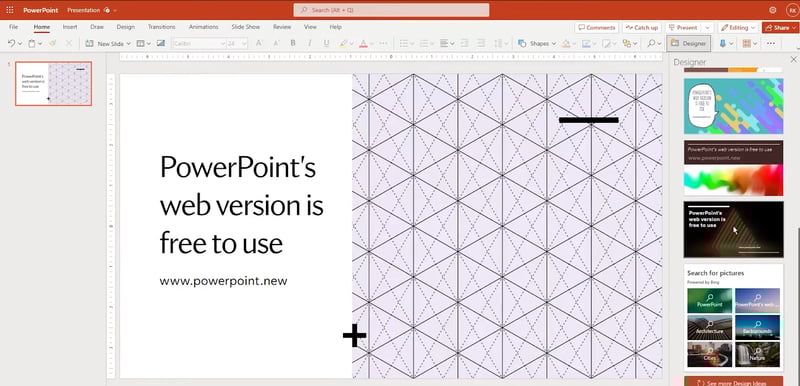Click the font color red swatch
The image size is (800, 386).
(x=363, y=44)
